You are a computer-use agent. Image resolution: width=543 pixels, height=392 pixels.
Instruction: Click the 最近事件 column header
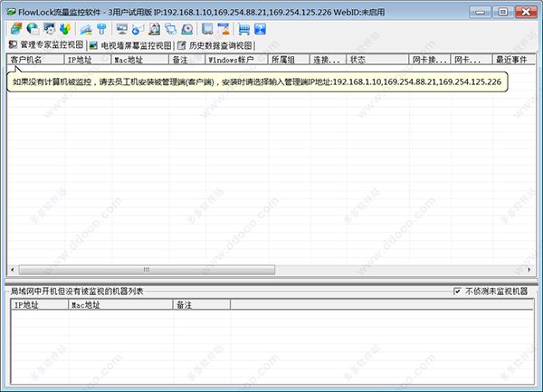(x=513, y=60)
